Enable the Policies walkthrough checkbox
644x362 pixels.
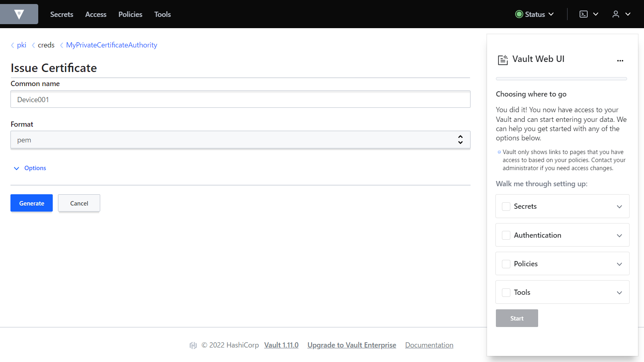[506, 264]
